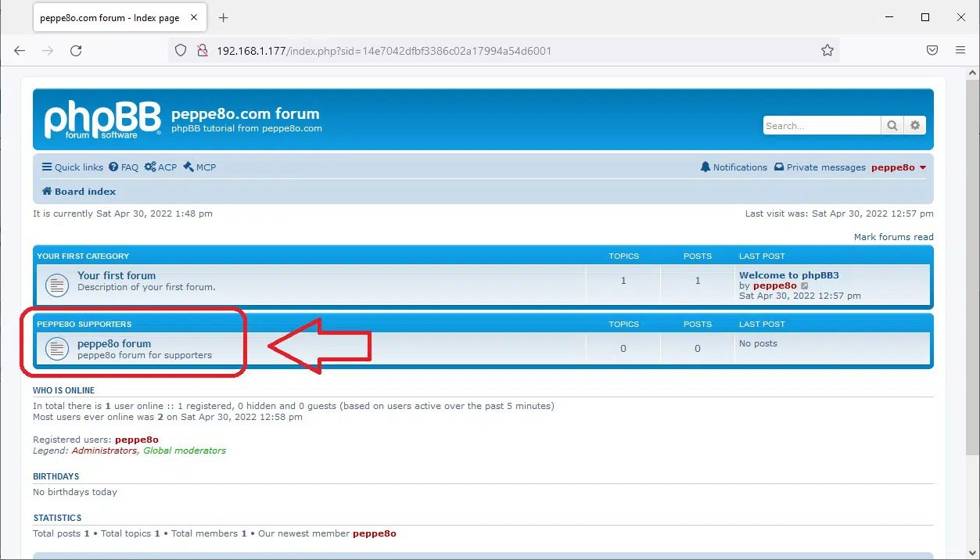Open the Quick links menu
This screenshot has width=980, height=560.
[x=73, y=167]
